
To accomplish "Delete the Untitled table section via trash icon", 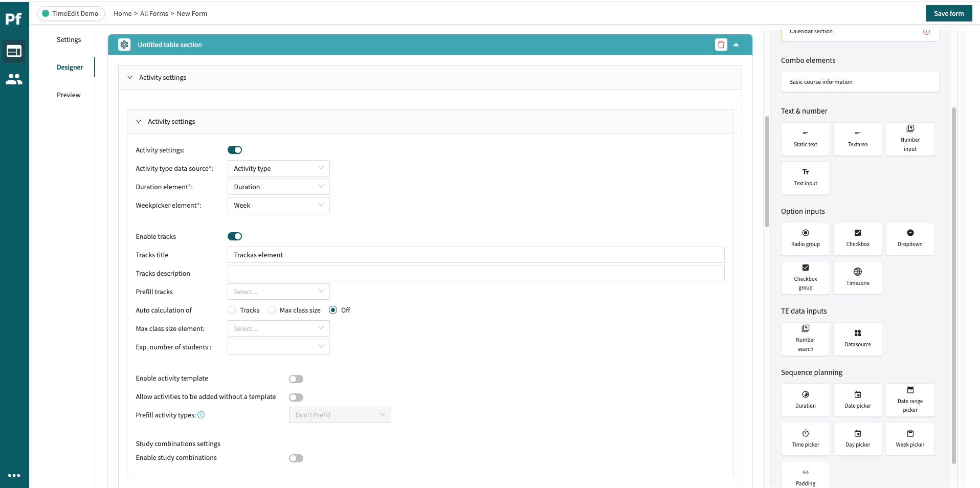I will click(x=721, y=45).
